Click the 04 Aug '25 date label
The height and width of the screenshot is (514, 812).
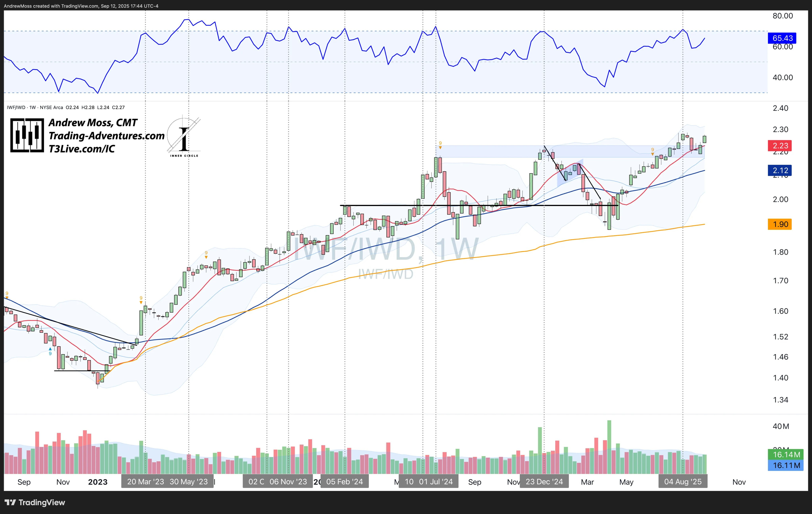[683, 482]
